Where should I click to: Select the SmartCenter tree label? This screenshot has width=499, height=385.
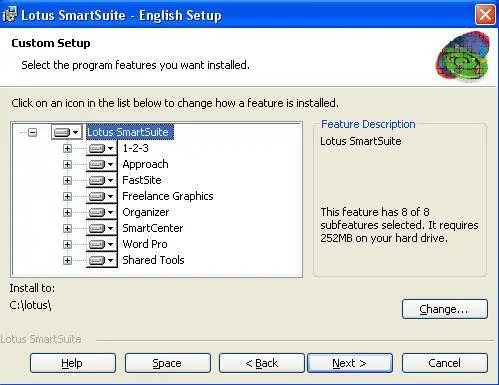(153, 228)
